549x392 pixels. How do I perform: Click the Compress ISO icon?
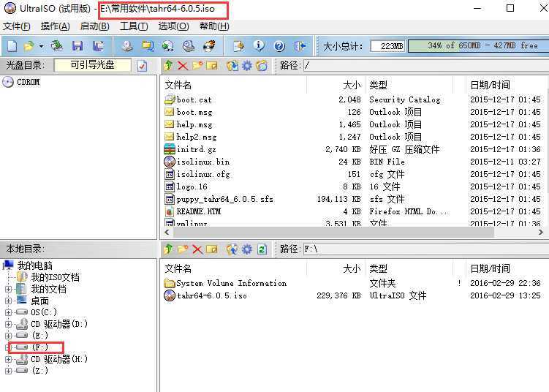pyautogui.click(x=167, y=46)
